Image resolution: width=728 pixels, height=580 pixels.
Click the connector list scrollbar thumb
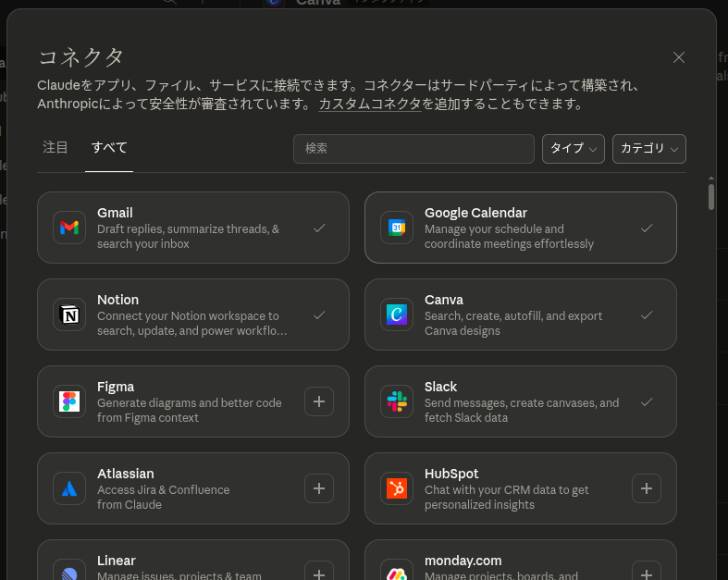tap(710, 196)
